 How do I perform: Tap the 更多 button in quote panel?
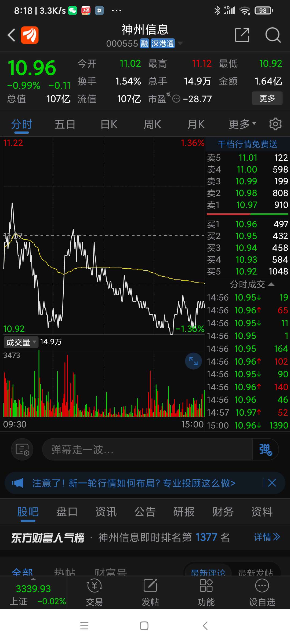click(x=267, y=98)
